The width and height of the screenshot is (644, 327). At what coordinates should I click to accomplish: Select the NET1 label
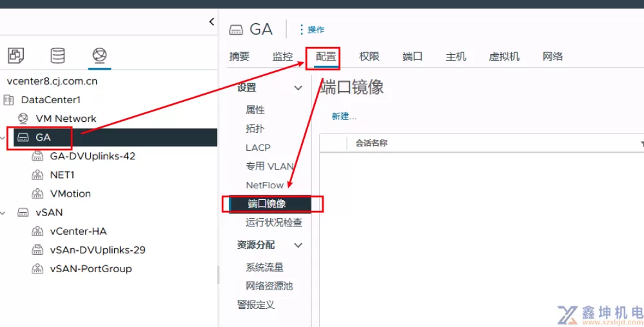pyautogui.click(x=63, y=175)
